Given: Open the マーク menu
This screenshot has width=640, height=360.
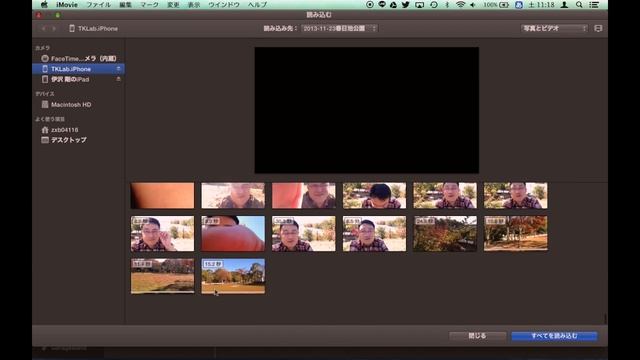Looking at the screenshot, I should (149, 5).
